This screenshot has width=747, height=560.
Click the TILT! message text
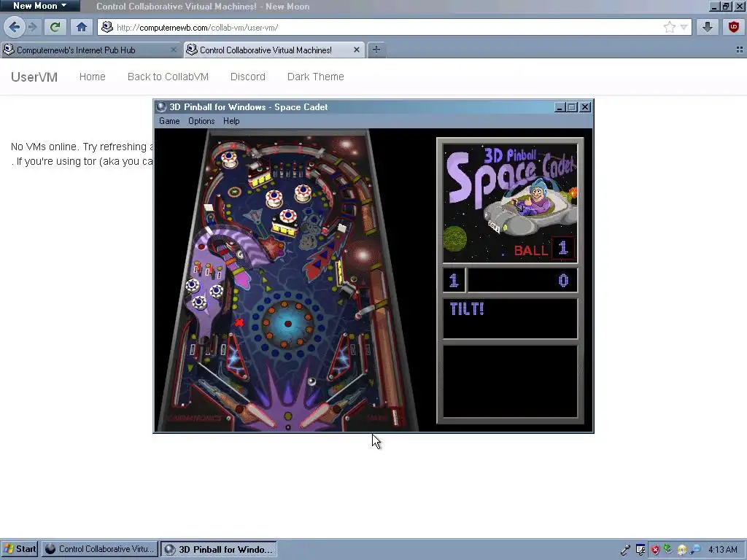click(467, 309)
